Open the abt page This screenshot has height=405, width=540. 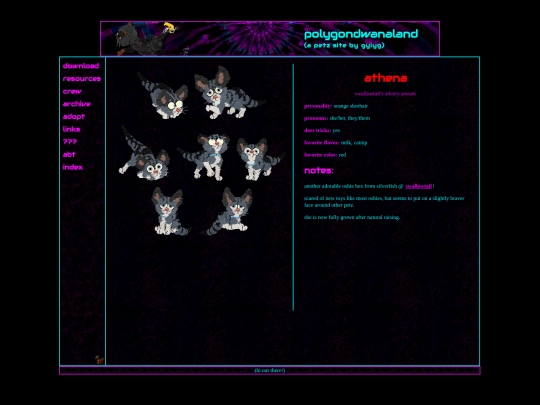pyautogui.click(x=69, y=154)
